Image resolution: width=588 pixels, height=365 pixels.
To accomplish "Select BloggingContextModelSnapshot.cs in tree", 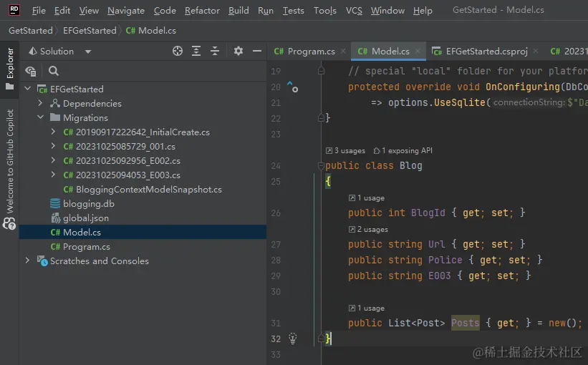I will tap(143, 189).
